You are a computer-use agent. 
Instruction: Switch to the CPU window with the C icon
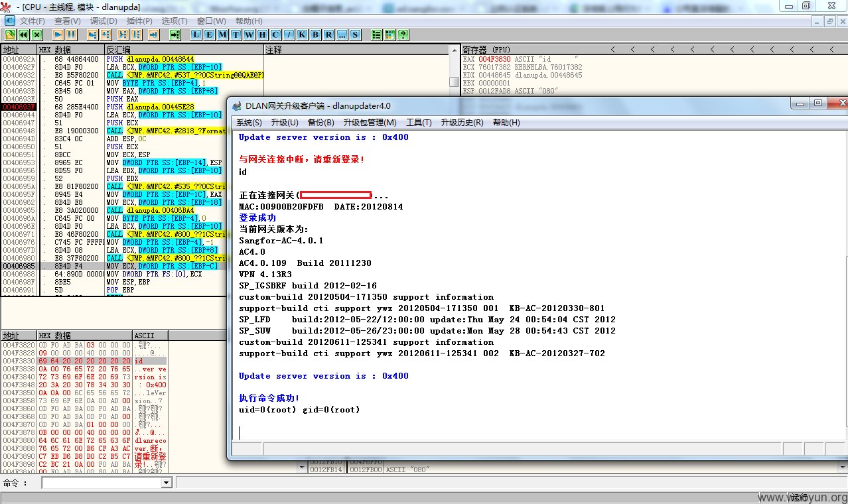(x=276, y=34)
